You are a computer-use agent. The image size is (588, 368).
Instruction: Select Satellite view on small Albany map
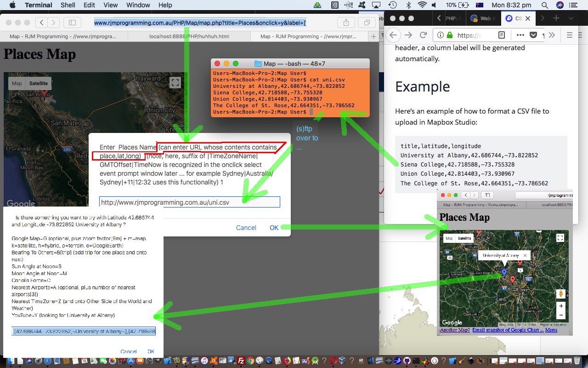click(464, 238)
